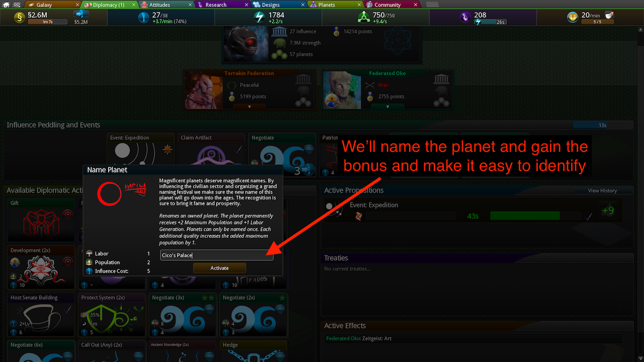Click the Expedition proposition green progress bar
644x362 pixels.
(525, 216)
